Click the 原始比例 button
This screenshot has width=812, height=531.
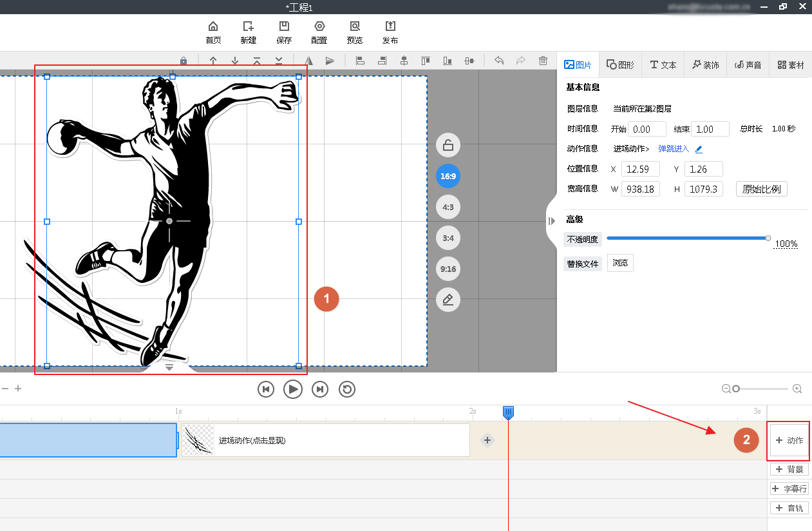click(x=761, y=189)
